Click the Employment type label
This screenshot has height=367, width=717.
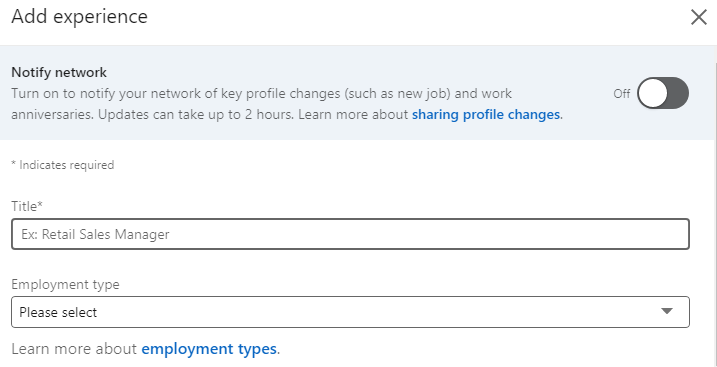pyautogui.click(x=65, y=285)
